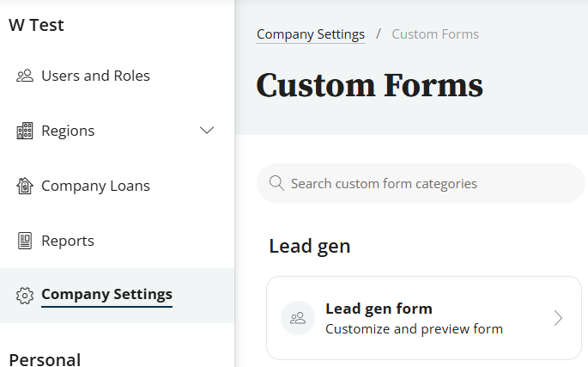Image resolution: width=588 pixels, height=367 pixels.
Task: Click the Lead gen form title
Action: point(379,309)
